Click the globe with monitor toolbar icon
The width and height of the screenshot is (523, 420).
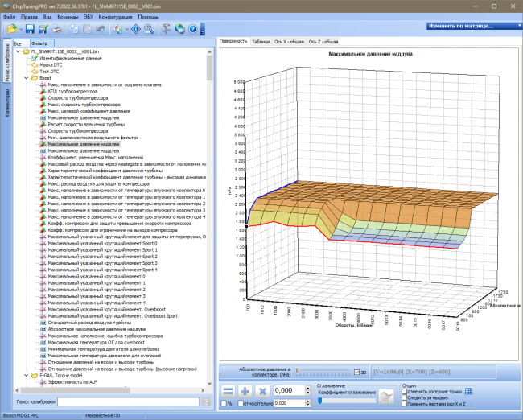[x=179, y=29]
